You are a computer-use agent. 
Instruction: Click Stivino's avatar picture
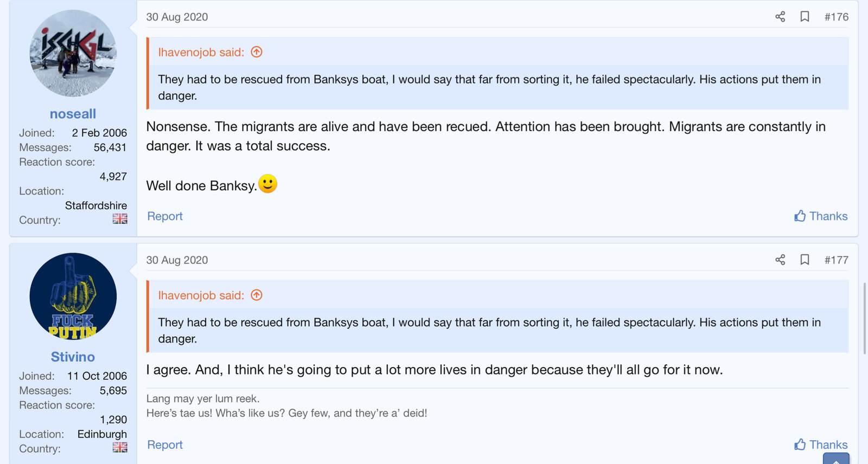(73, 297)
